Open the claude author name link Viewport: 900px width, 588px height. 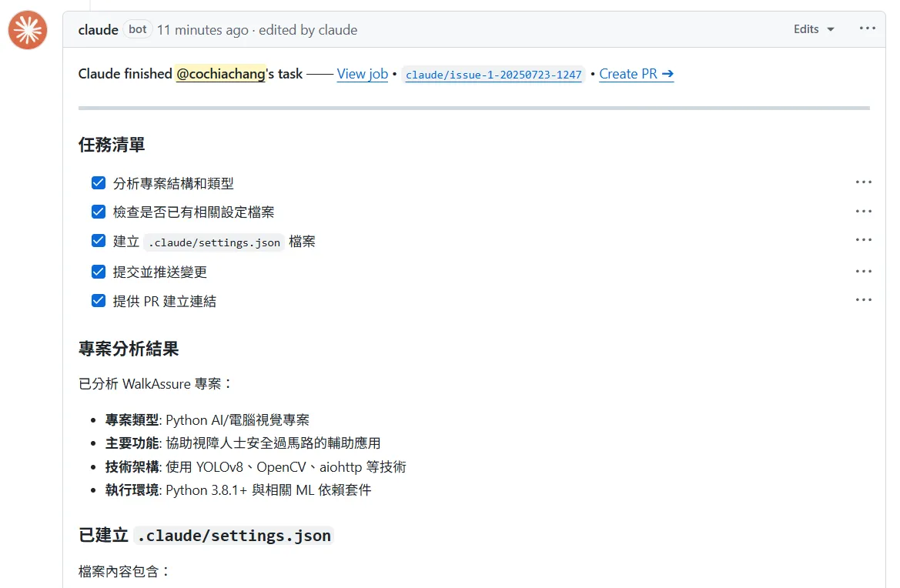click(98, 30)
